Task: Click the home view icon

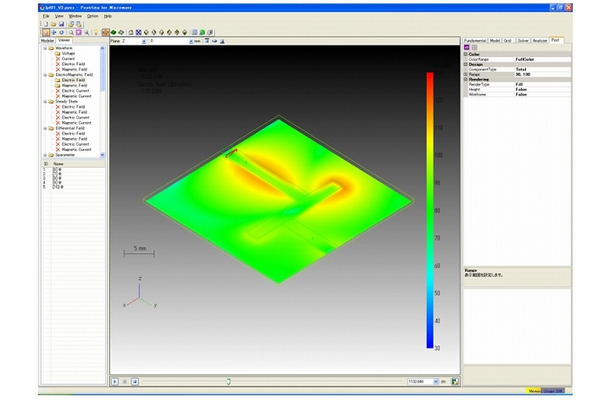Action: pos(131,33)
